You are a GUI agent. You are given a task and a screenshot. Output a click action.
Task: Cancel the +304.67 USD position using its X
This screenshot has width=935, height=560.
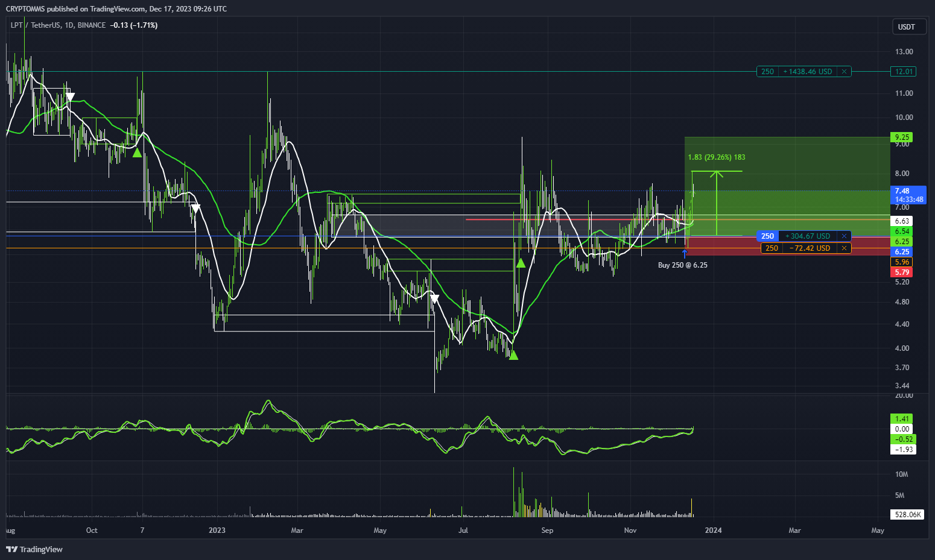point(844,236)
